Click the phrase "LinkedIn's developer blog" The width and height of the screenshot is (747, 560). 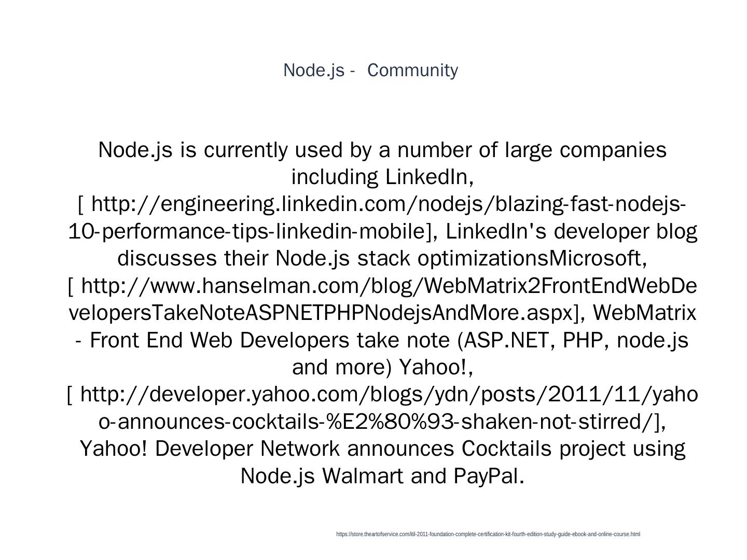coord(571,231)
